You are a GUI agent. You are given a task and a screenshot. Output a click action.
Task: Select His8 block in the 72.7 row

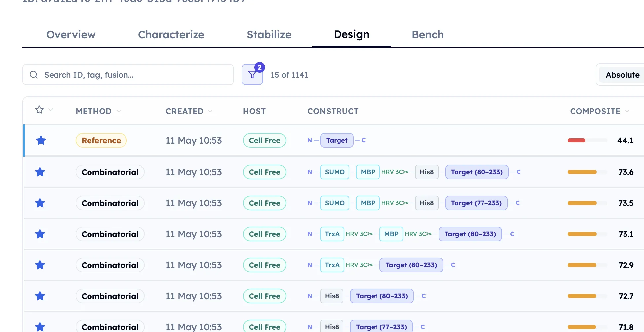tap(332, 296)
